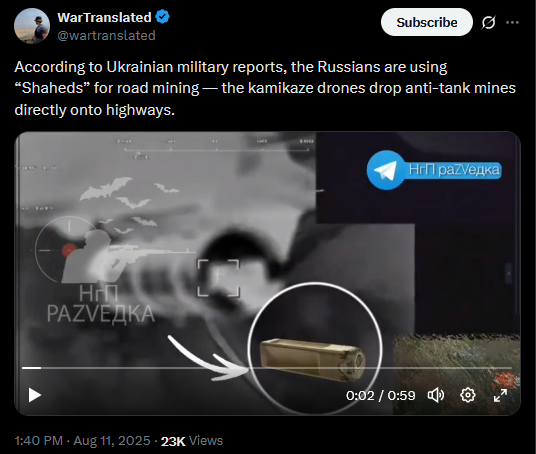The height and width of the screenshot is (454, 536).
Task: Click the 0:02 / 0:59 time display
Action: tap(380, 396)
